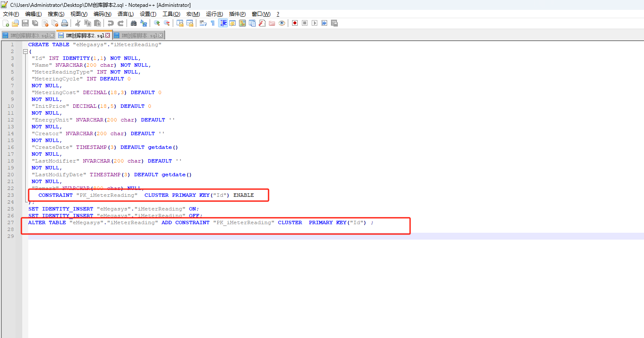
Task: Undo the last edit with the Undo arrow
Action: pos(111,23)
